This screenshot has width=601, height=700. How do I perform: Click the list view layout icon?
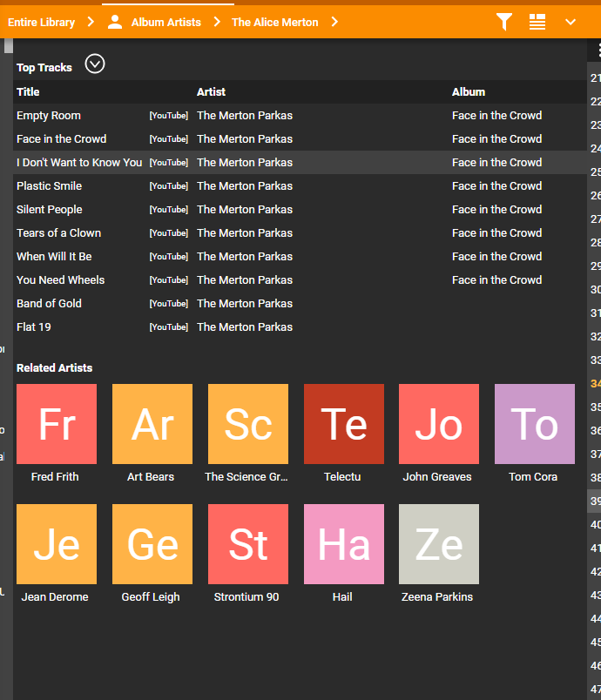point(537,22)
